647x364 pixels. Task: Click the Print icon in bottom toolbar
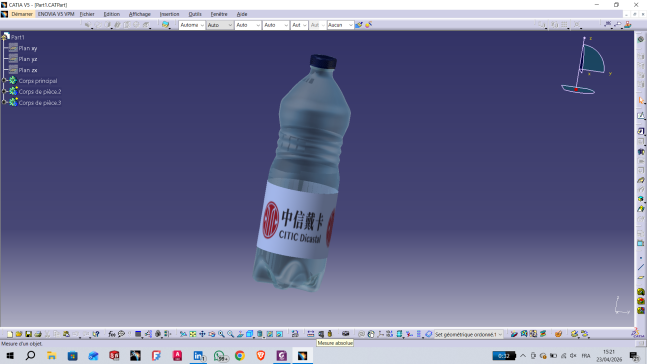(38, 334)
